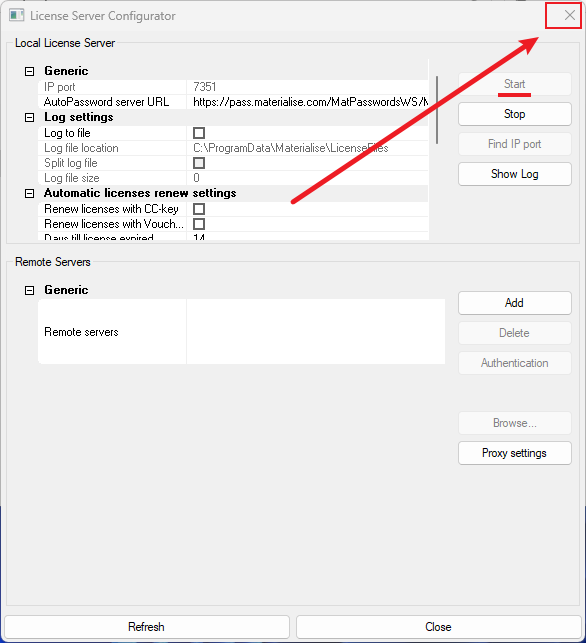The width and height of the screenshot is (586, 643).
Task: Enable the Log to file checkbox
Action: coord(199,133)
